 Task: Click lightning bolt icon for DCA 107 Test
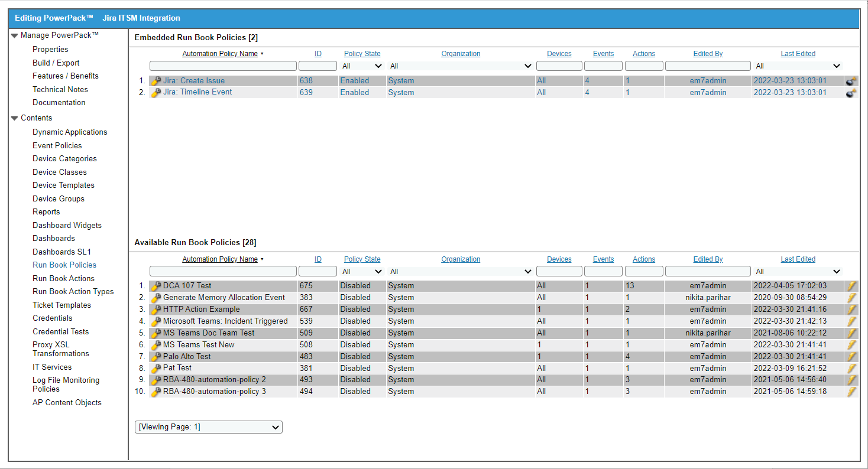(x=851, y=286)
